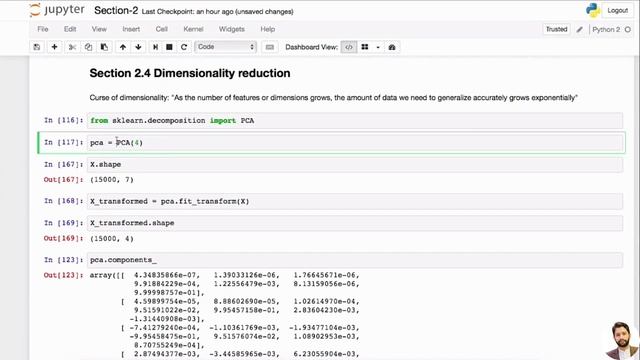640x360 pixels.
Task: Open the cell type Code dropdown
Action: coord(225,47)
